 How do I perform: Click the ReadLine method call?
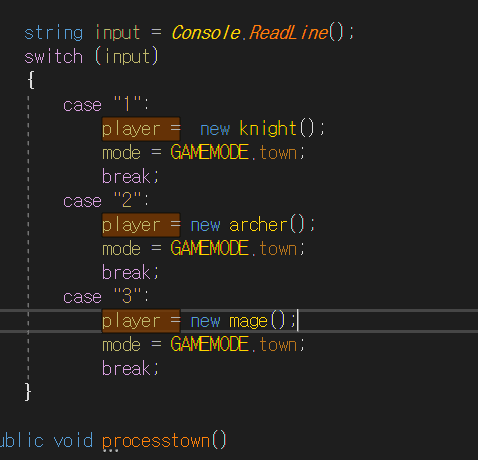[289, 33]
